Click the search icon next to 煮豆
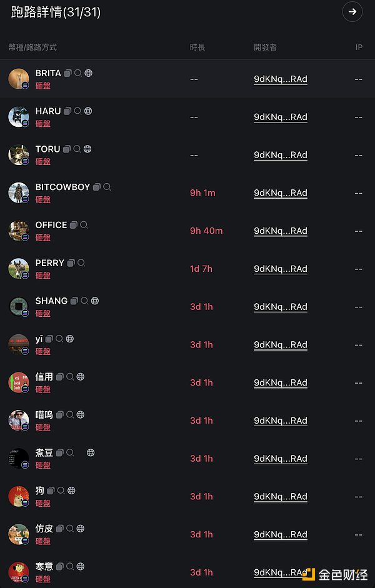The image size is (375, 588). (x=70, y=452)
